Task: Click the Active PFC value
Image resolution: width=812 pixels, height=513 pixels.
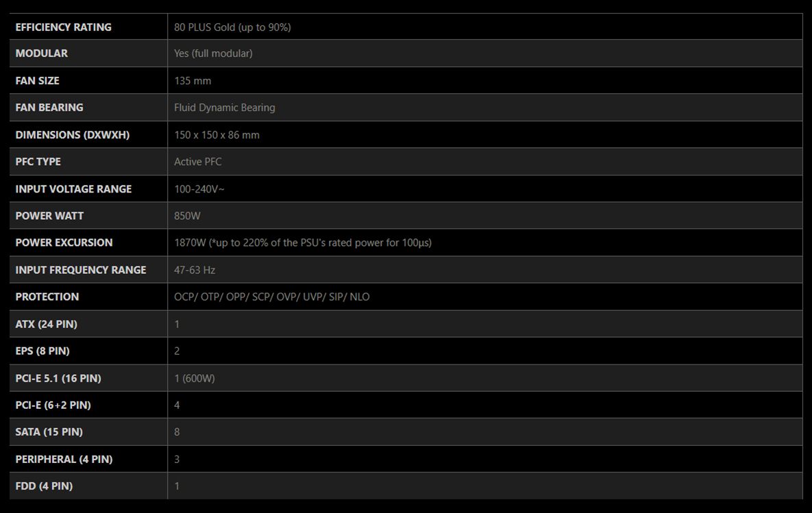Action: click(198, 162)
